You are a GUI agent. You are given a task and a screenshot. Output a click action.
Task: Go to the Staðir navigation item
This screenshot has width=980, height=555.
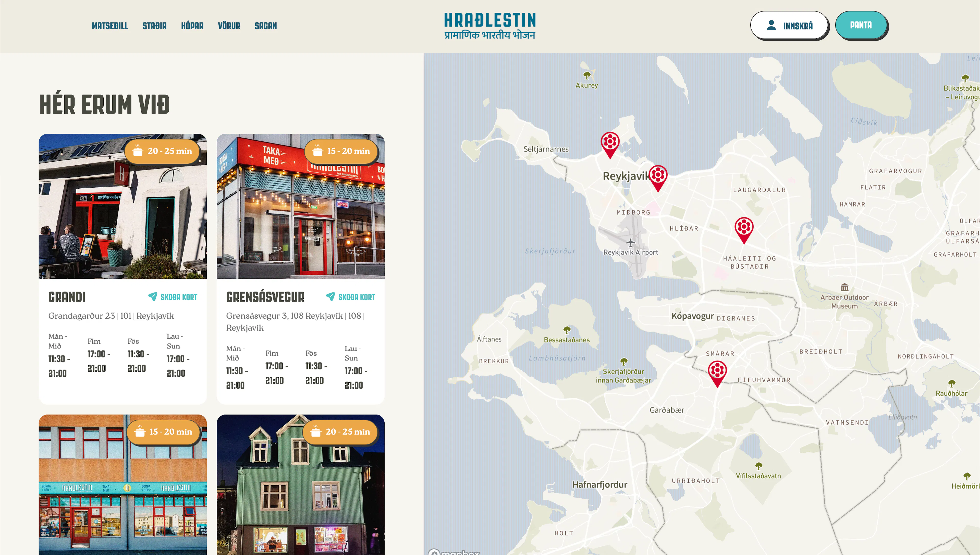(x=154, y=26)
